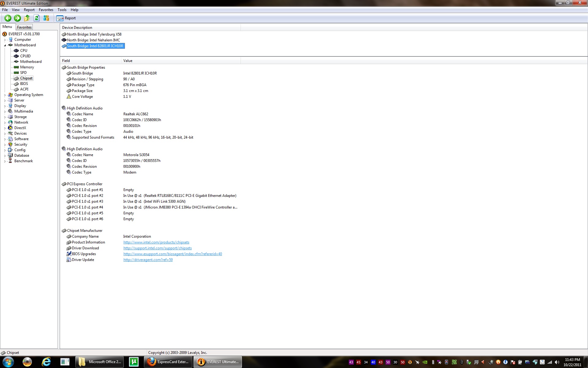
Task: Open the user management people icon
Action: click(x=46, y=18)
